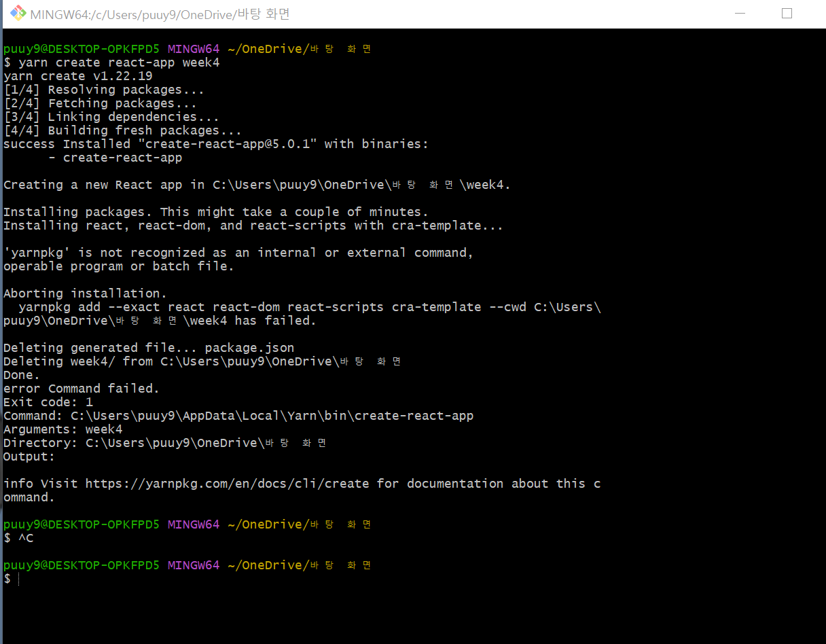826x644 pixels.
Task: Click the wrapped "ommand." line
Action: [29, 497]
